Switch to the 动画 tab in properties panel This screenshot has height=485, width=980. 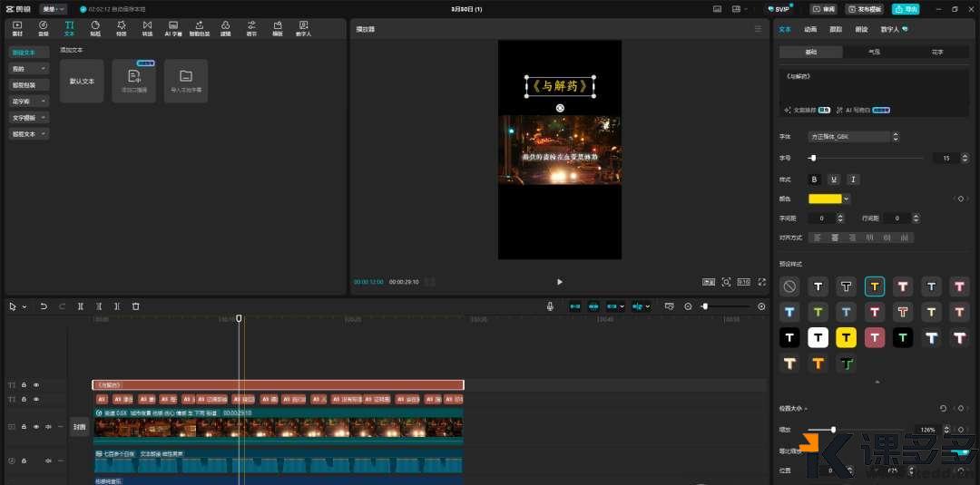point(810,29)
